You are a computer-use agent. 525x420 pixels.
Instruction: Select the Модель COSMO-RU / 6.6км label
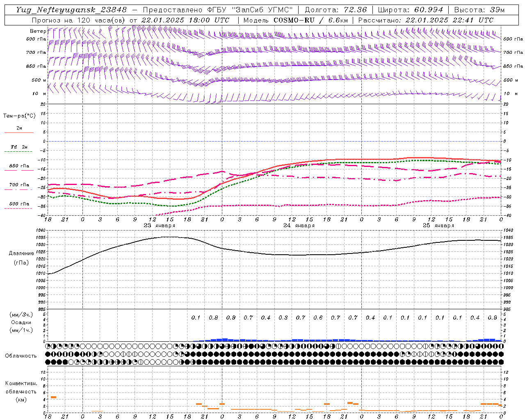(x=295, y=20)
